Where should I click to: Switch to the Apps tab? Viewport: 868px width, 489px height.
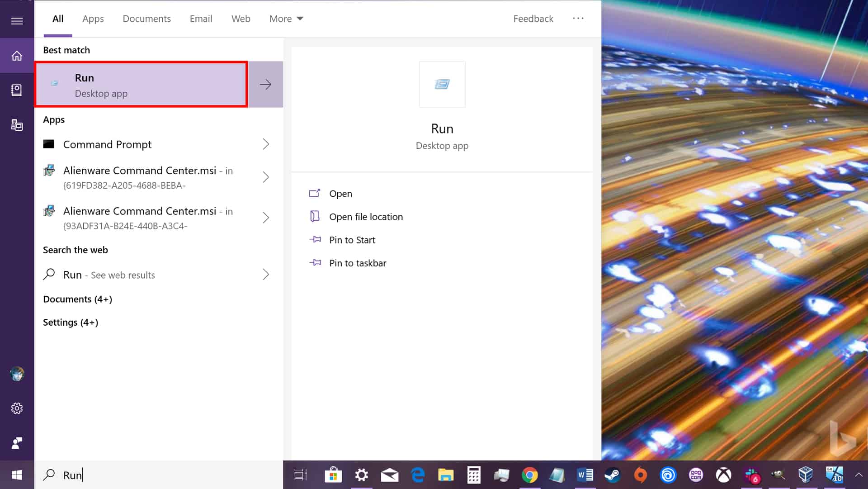93,19
